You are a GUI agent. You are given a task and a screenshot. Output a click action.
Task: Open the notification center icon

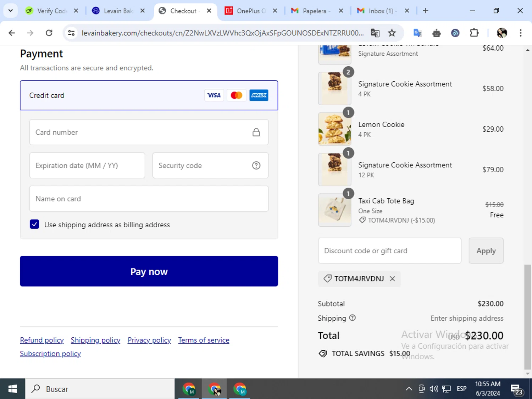516,389
